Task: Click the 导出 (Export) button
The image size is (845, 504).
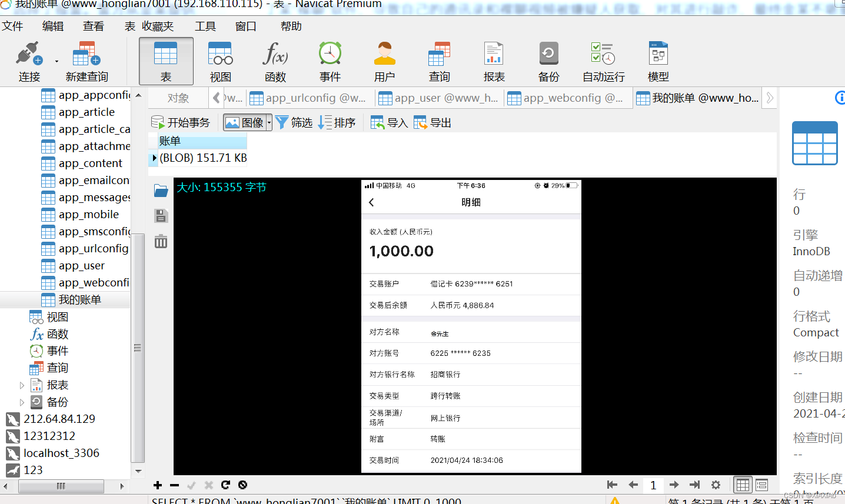Action: click(x=433, y=122)
